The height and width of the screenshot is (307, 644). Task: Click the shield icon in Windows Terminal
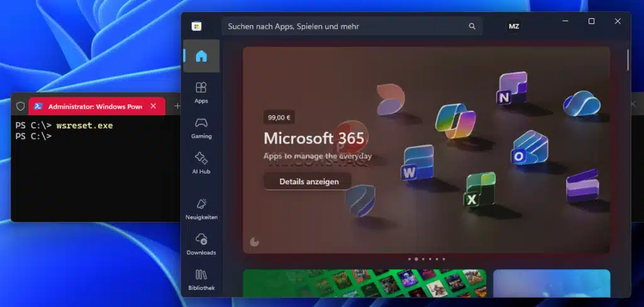[21, 106]
